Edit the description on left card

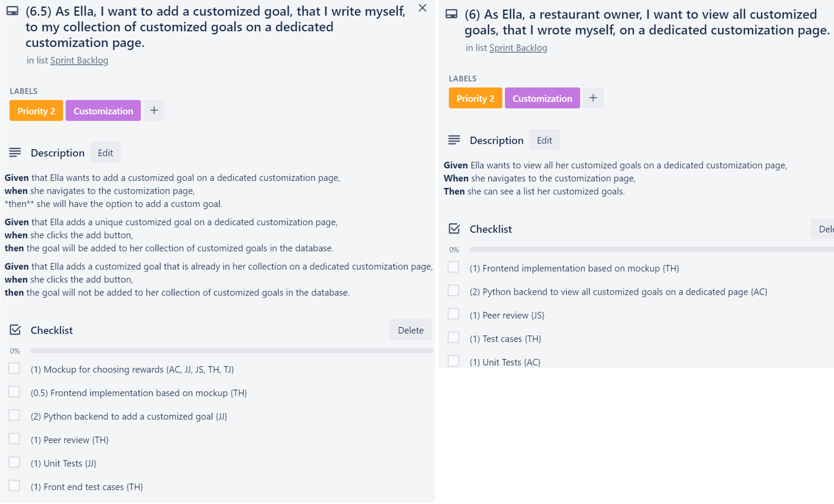105,153
